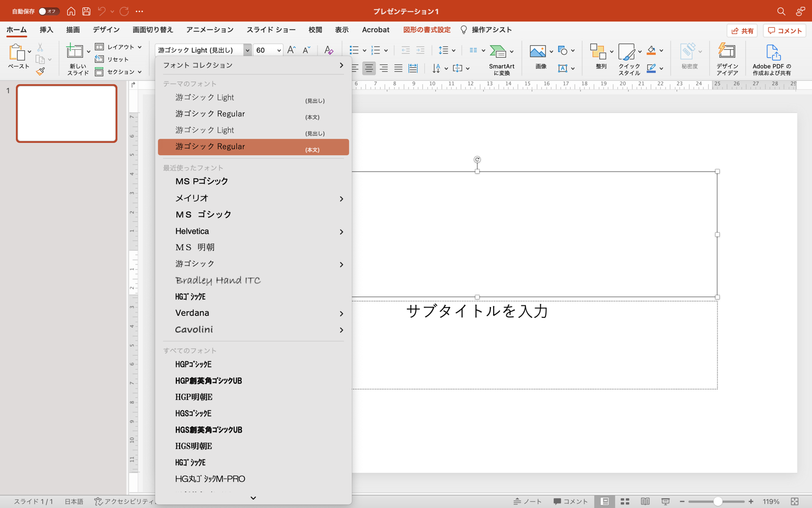The height and width of the screenshot is (508, 812).
Task: Toggle the Notes pane in status bar
Action: pos(527,501)
